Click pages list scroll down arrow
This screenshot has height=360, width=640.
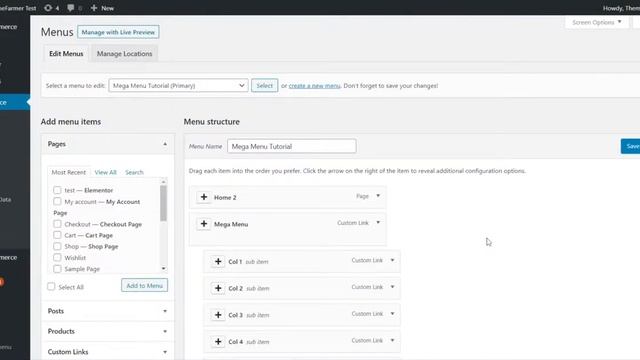tap(163, 269)
